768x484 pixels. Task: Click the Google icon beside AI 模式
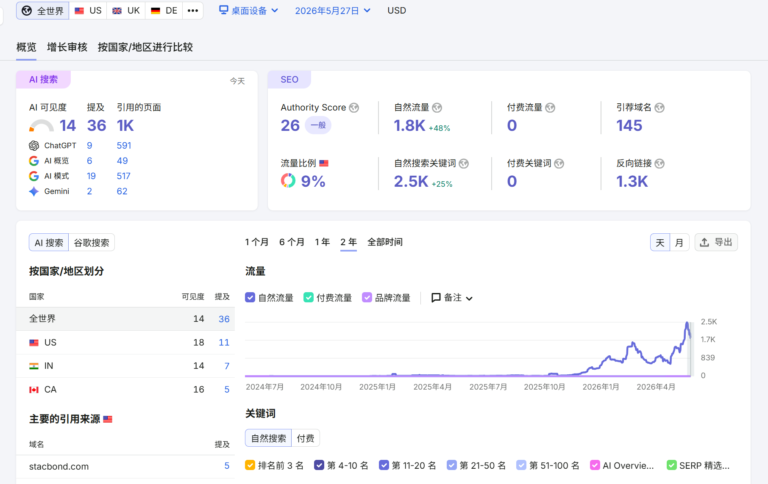click(x=34, y=176)
